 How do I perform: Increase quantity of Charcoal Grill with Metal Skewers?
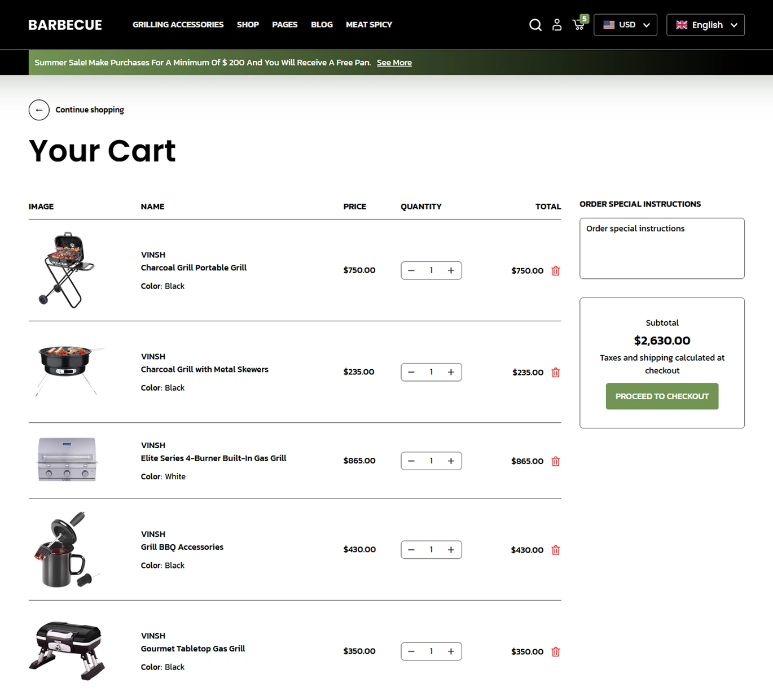click(x=451, y=372)
